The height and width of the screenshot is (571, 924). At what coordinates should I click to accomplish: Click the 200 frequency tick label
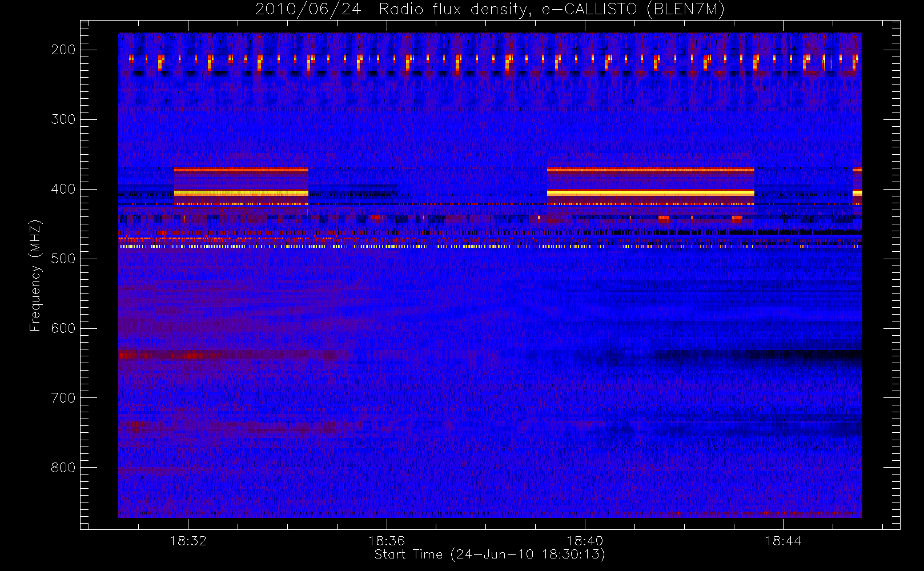[63, 50]
